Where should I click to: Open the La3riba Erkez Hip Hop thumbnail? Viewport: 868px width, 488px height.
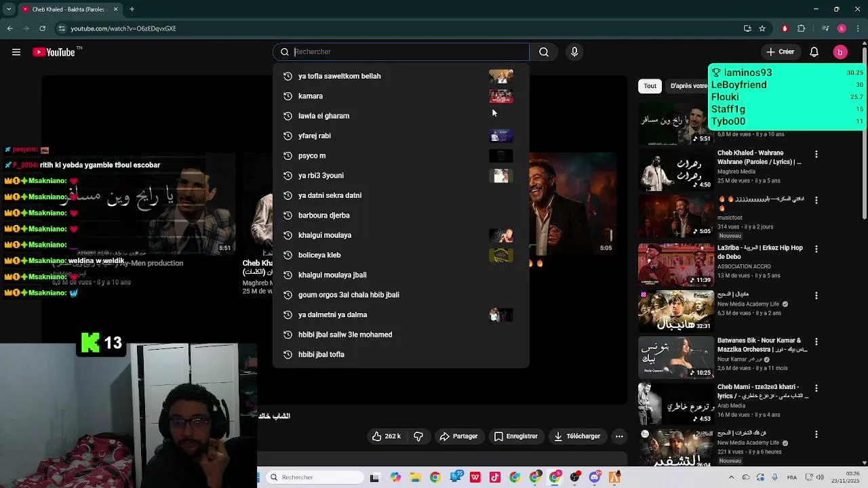[676, 264]
